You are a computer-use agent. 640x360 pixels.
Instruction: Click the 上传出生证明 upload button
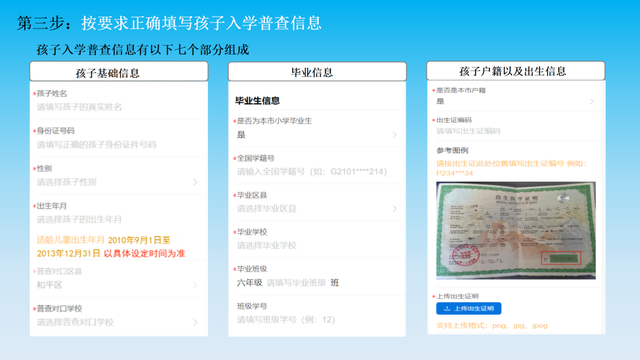pyautogui.click(x=469, y=309)
